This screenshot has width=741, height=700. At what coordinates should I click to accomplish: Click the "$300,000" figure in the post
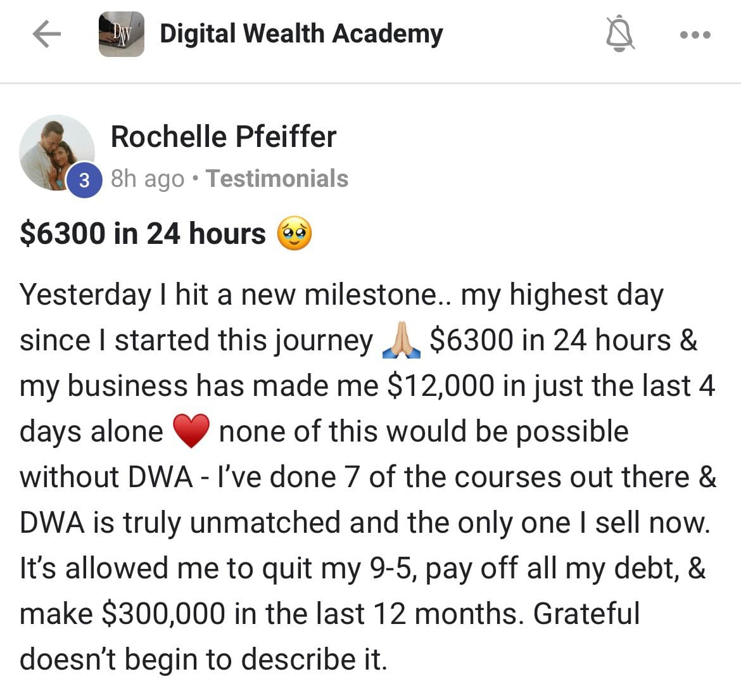pos(163,614)
